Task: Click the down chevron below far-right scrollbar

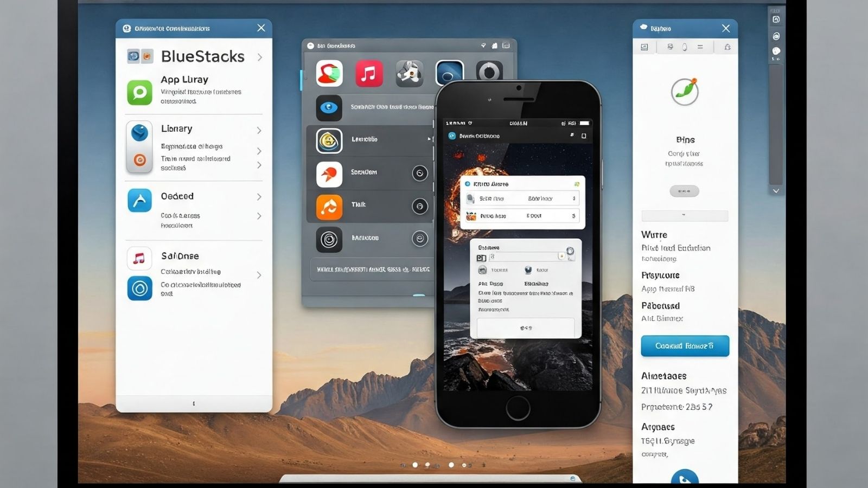Action: [x=776, y=191]
